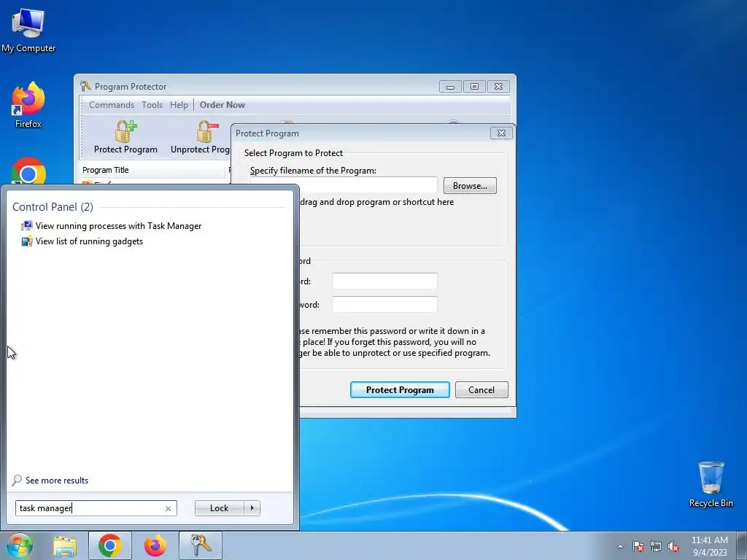
Task: Show hidden tray icons arrow
Action: (x=620, y=546)
